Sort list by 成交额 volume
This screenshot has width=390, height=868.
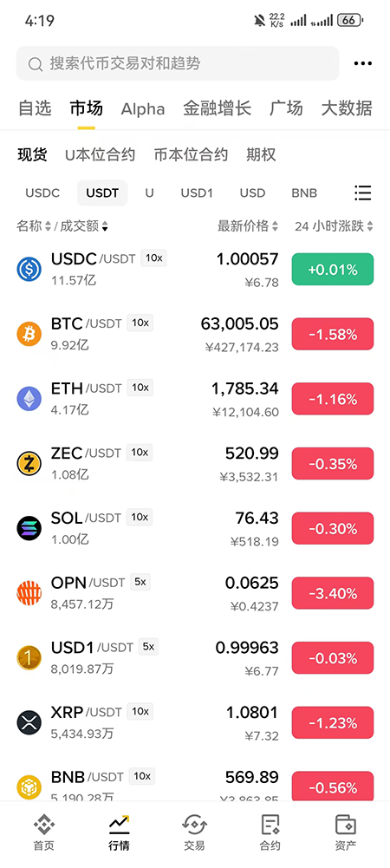[x=84, y=225]
